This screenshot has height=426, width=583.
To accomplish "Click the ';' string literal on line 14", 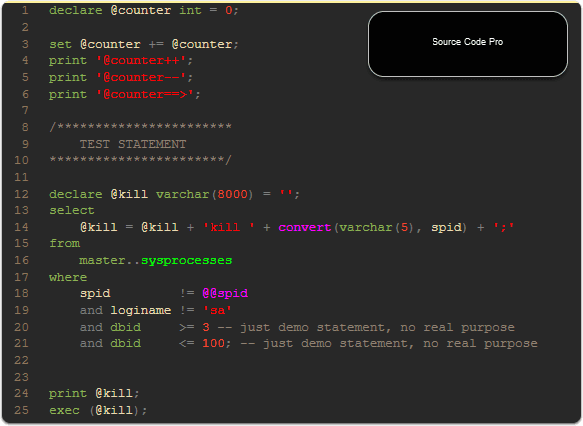I will click(503, 227).
